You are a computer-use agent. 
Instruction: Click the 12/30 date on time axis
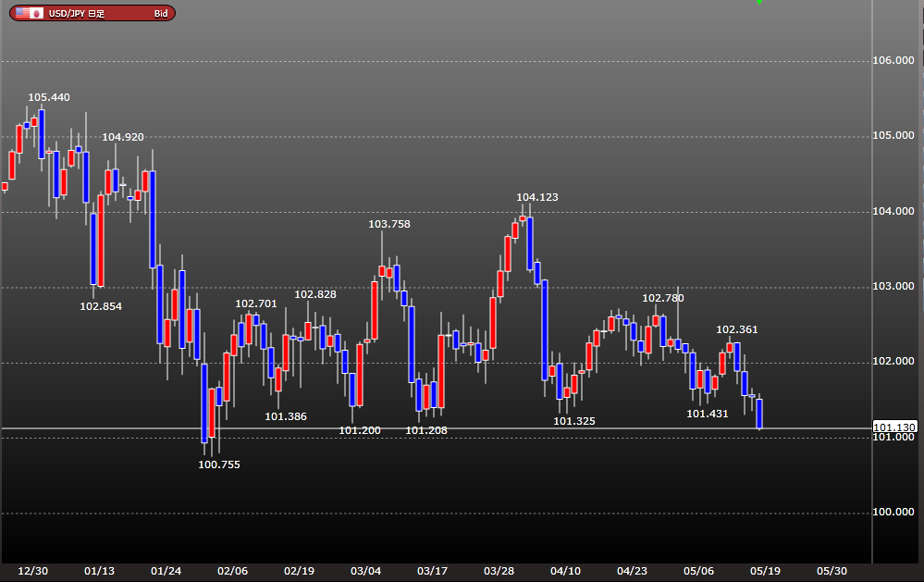pos(33,571)
